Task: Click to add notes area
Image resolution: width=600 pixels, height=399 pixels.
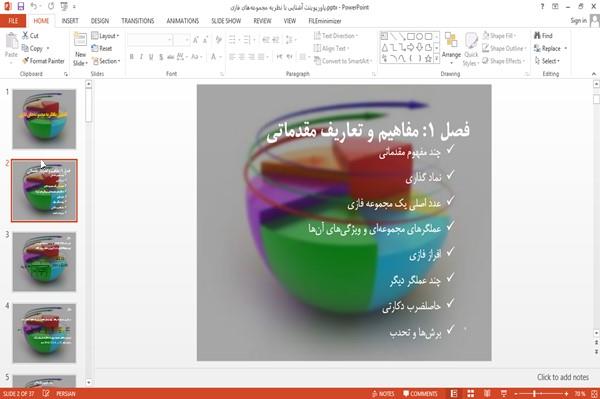Action: point(562,377)
